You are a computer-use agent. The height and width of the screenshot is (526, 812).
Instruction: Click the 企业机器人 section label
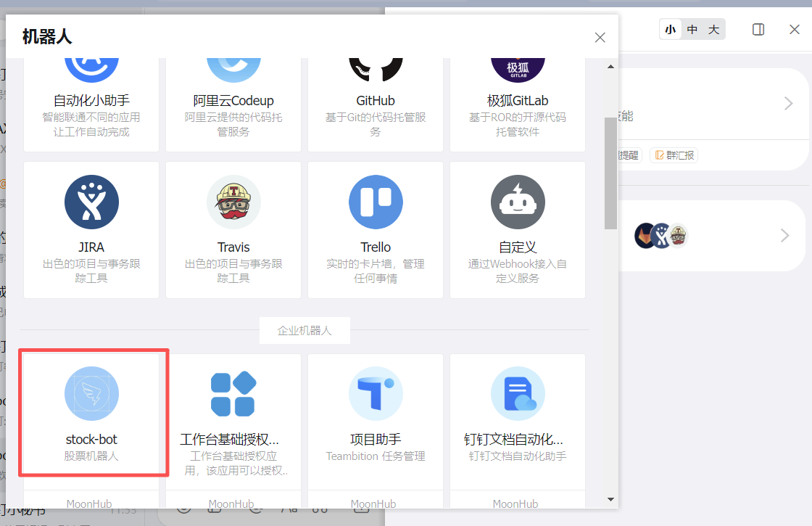pos(304,330)
